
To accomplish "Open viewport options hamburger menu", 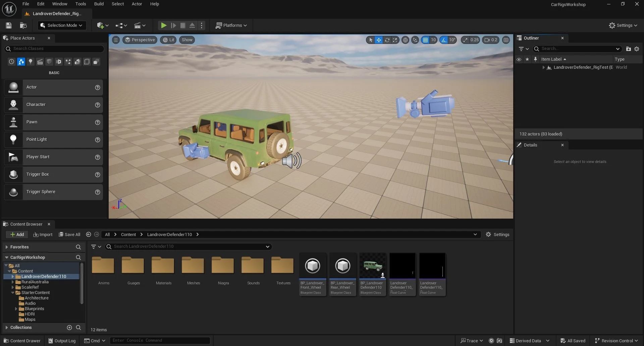I will pyautogui.click(x=116, y=40).
